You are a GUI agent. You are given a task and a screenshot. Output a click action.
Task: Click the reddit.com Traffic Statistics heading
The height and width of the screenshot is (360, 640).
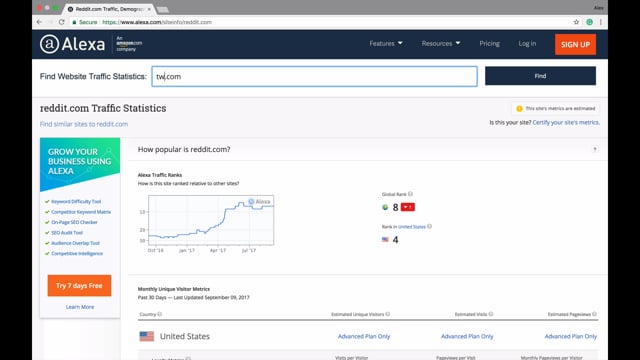coord(103,108)
